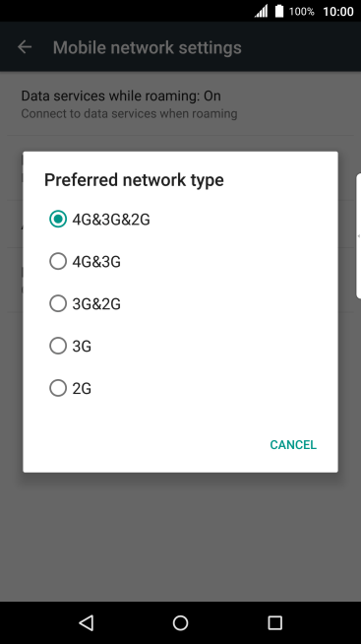Choose the 2G only radio option
Screen dimensions: 361x644
pos(58,388)
